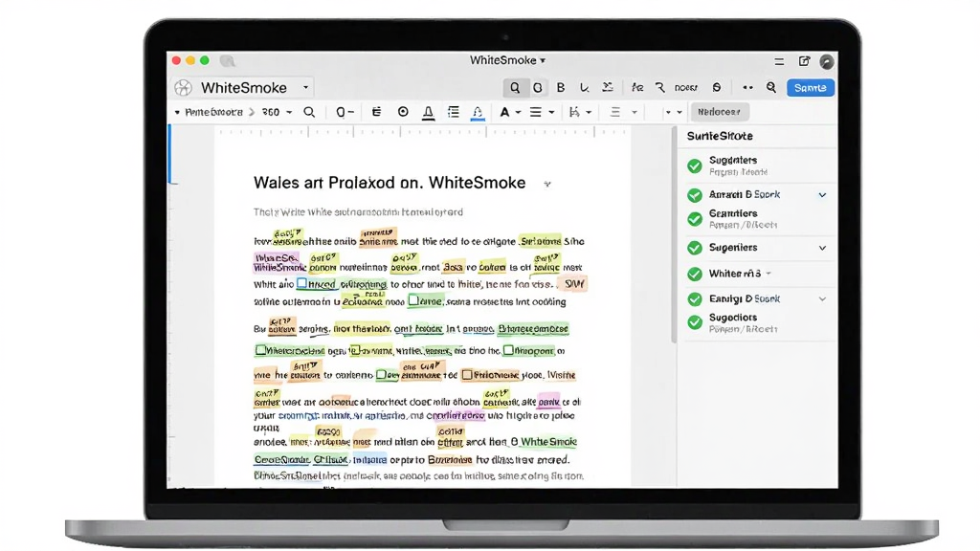Tick the blue checkbox in the document text
The image size is (980, 551).
[x=301, y=283]
